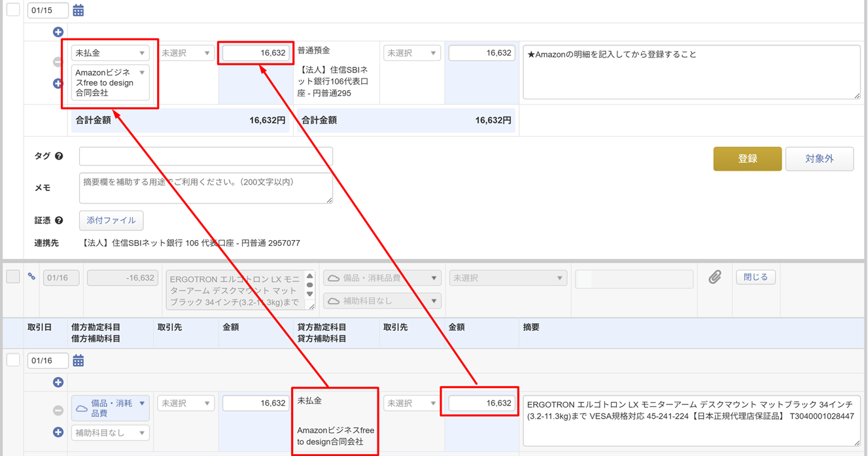
Task: Click the 添付ファイル attachment button
Action: (x=111, y=220)
